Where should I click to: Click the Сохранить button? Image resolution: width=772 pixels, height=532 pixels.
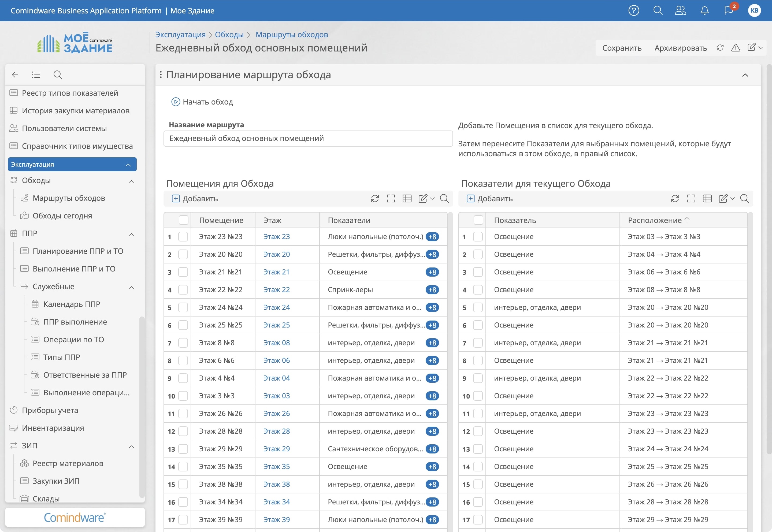622,48
